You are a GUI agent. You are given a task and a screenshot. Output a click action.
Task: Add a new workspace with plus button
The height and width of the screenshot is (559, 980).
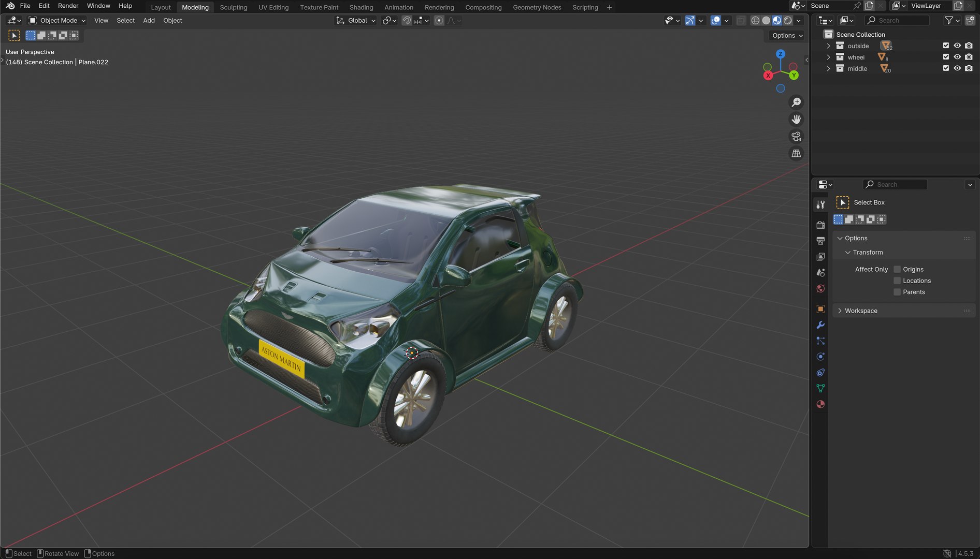tap(609, 7)
